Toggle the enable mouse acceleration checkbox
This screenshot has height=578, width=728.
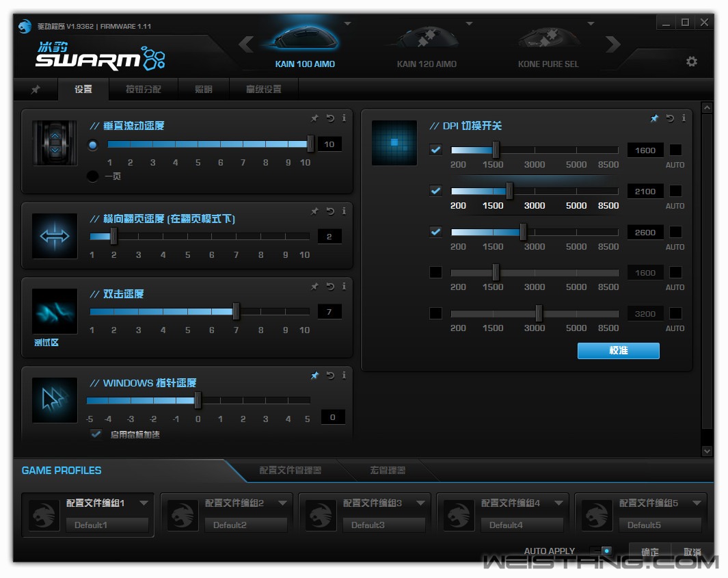pyautogui.click(x=96, y=434)
